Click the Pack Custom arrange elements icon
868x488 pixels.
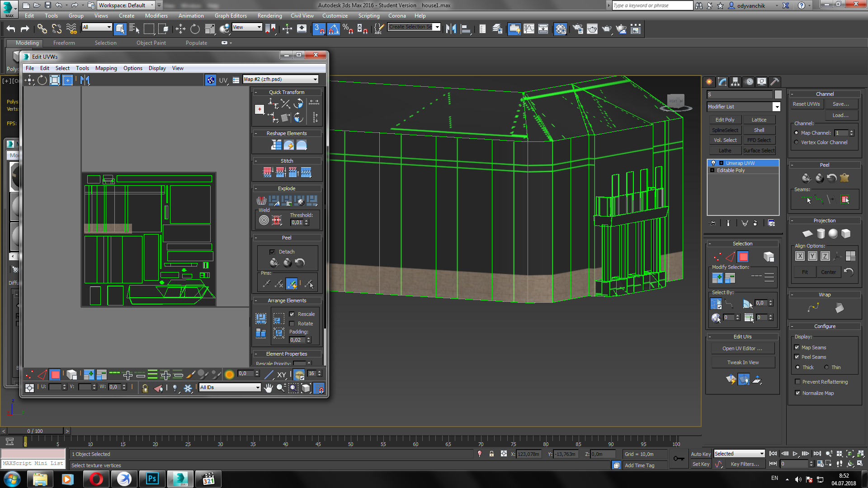(x=261, y=319)
